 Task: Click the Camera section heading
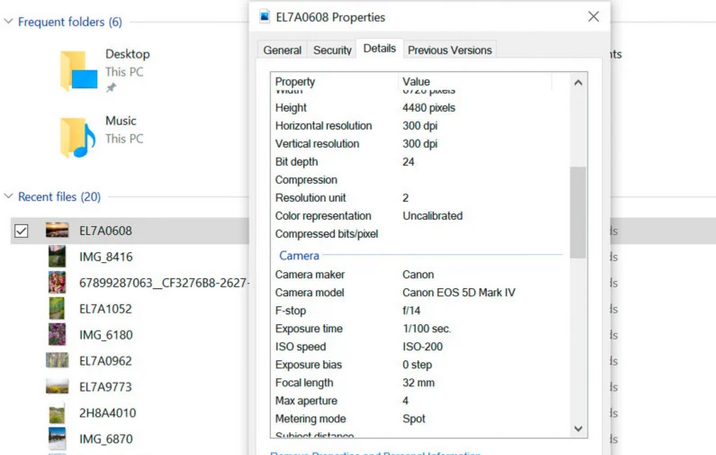(x=299, y=255)
